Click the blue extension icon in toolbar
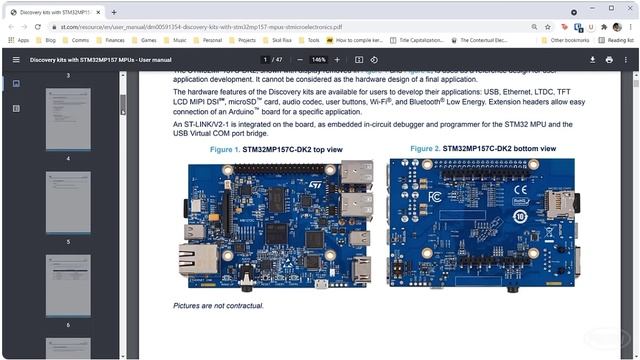This screenshot has height=360, width=640. (x=578, y=27)
